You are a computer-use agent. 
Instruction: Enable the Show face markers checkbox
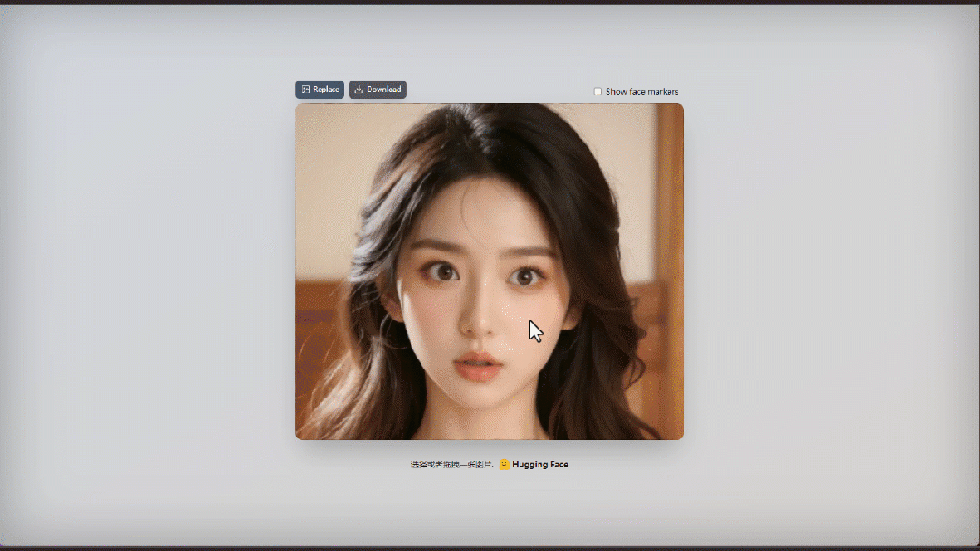point(598,92)
